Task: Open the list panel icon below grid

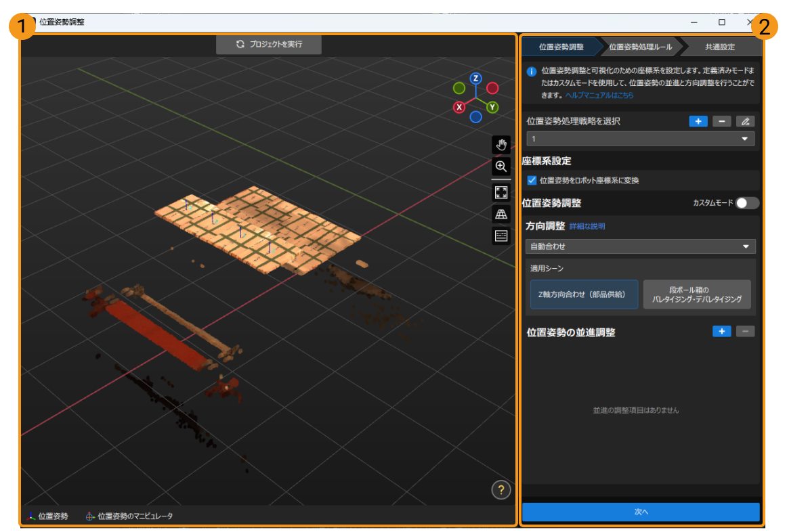Action: tap(501, 236)
